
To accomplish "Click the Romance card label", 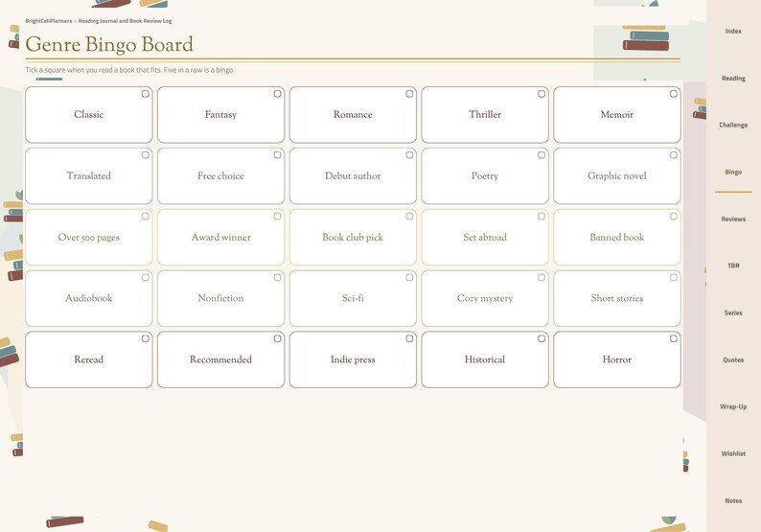I will pyautogui.click(x=353, y=115).
